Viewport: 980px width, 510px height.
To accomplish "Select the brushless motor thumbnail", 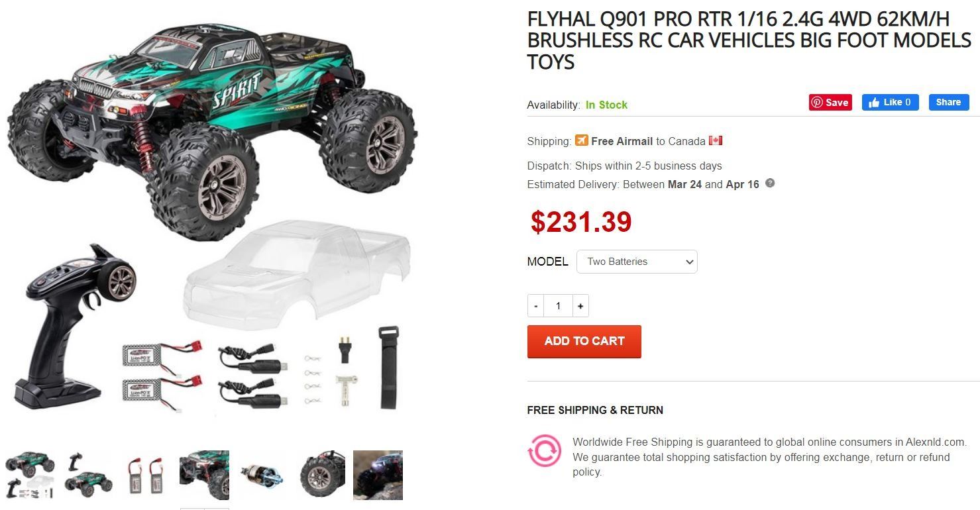I will 262,476.
